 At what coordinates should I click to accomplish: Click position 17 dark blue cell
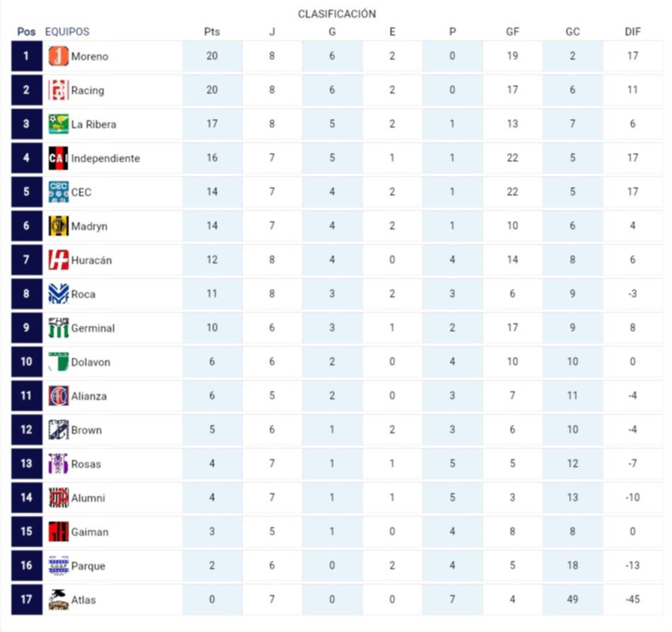coord(27,599)
